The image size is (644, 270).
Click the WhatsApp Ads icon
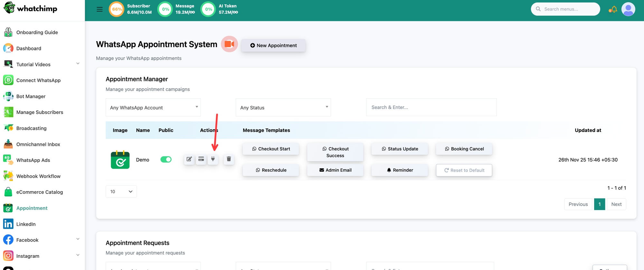coord(8,160)
